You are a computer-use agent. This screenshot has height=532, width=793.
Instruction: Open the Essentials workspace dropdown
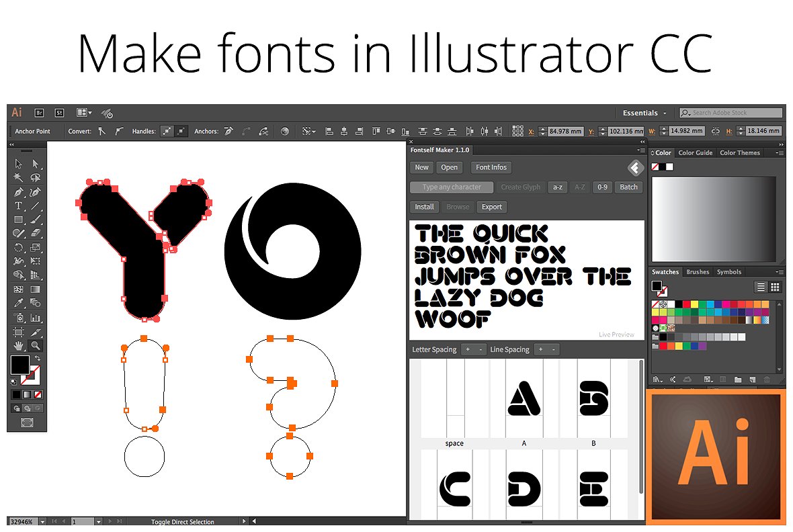[644, 113]
